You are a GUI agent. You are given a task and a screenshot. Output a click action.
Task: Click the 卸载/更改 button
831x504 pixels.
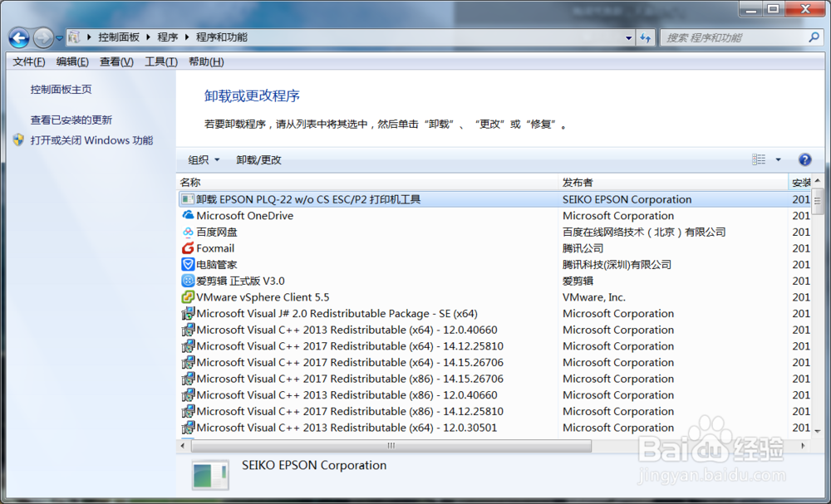point(258,160)
